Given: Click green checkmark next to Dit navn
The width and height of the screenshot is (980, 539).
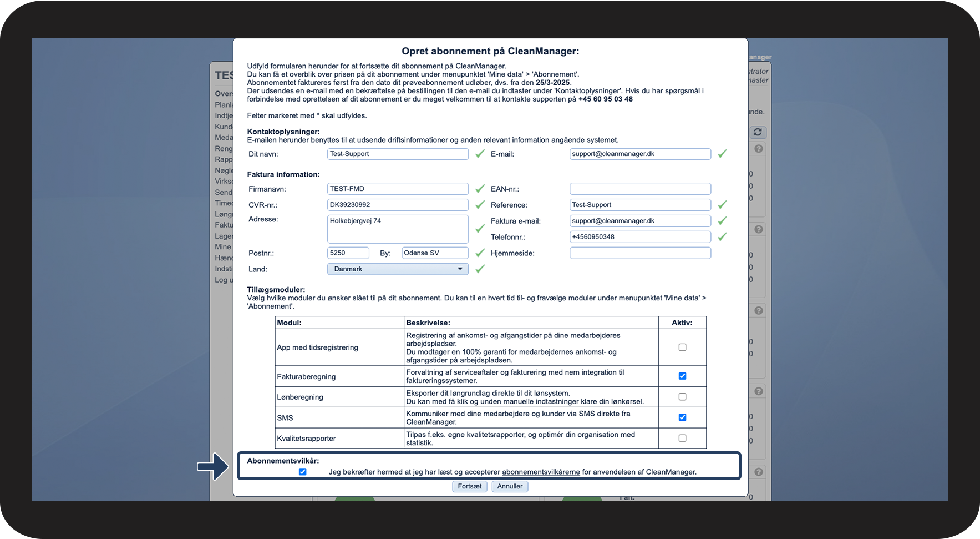Looking at the screenshot, I should coord(480,154).
